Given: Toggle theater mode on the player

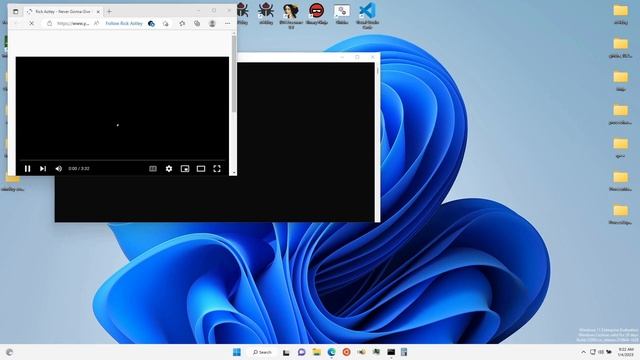Looking at the screenshot, I should (x=201, y=169).
